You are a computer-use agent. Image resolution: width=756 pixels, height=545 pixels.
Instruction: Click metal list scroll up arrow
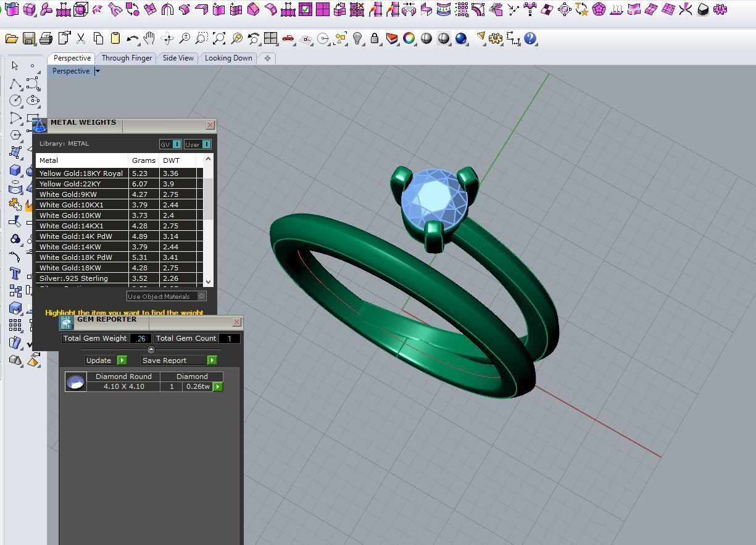(x=208, y=159)
